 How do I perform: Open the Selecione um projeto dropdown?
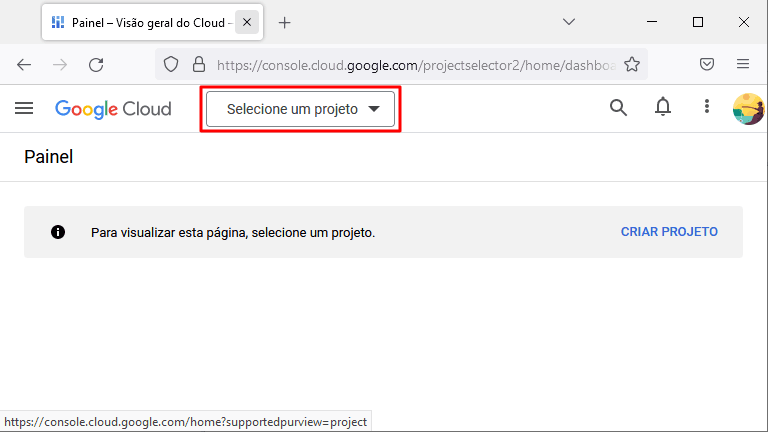300,109
